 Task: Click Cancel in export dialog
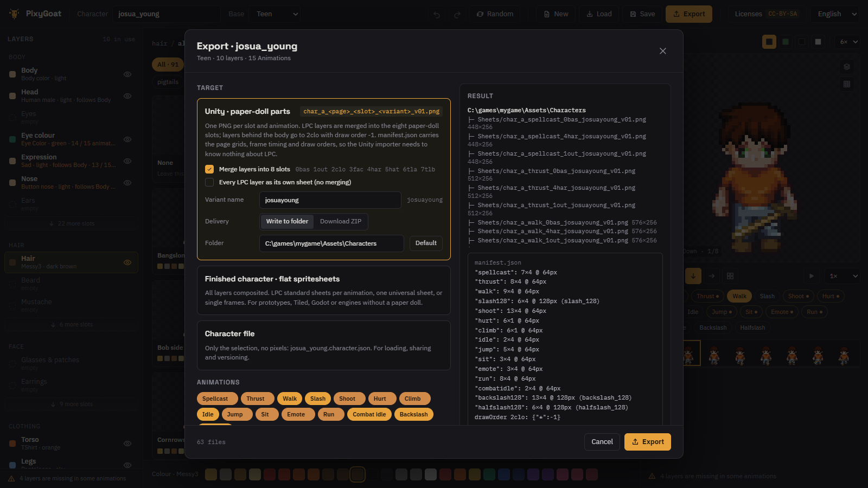[602, 442]
